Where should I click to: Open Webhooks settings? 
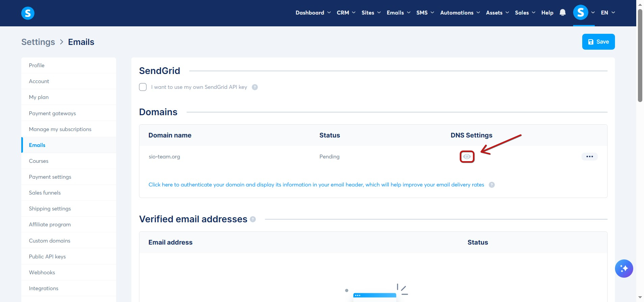(x=69, y=272)
